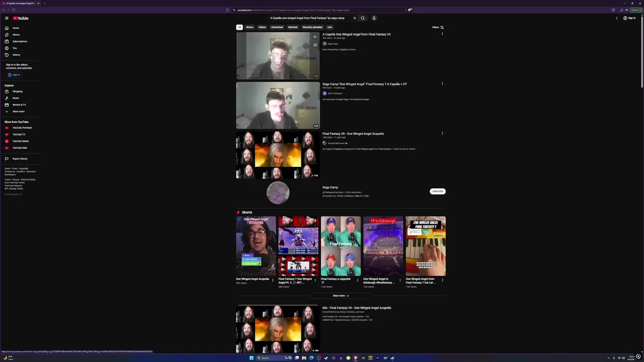The width and height of the screenshot is (644, 362).
Task: Select the Shorts filter chip
Action: click(250, 27)
